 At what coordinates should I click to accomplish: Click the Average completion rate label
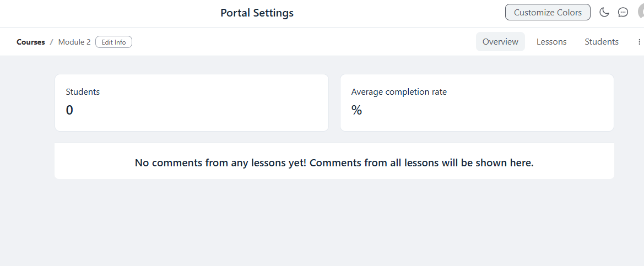pyautogui.click(x=399, y=92)
